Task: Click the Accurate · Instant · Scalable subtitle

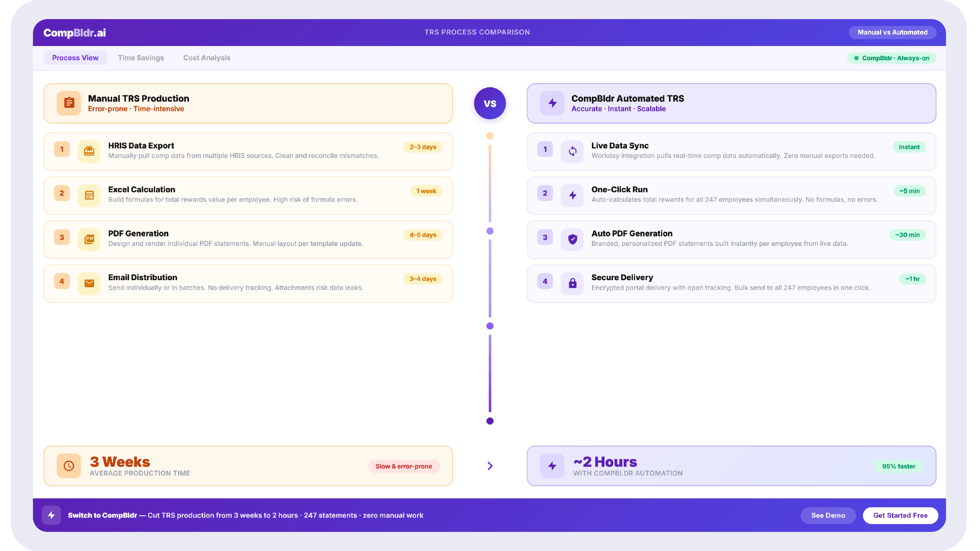Action: point(618,109)
